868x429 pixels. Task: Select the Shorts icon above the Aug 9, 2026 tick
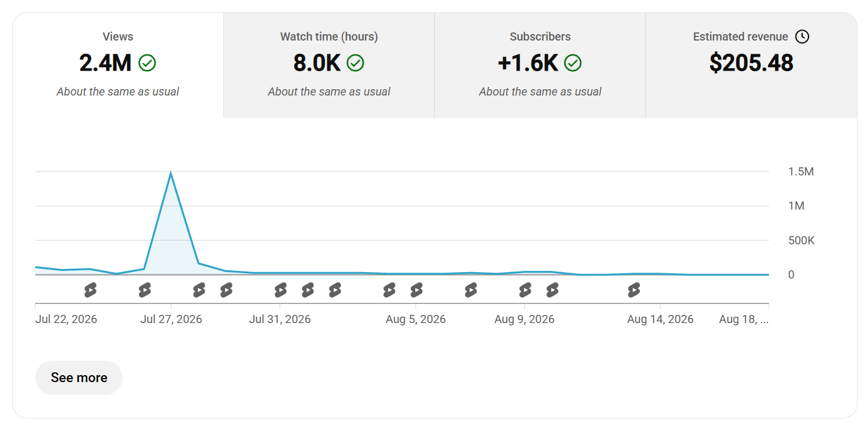click(x=525, y=290)
